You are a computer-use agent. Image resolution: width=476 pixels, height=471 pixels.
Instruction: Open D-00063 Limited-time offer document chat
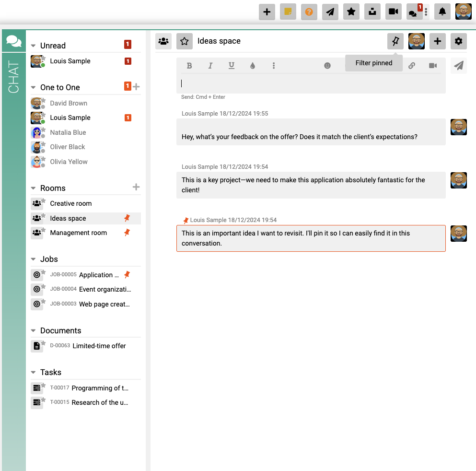click(x=86, y=346)
